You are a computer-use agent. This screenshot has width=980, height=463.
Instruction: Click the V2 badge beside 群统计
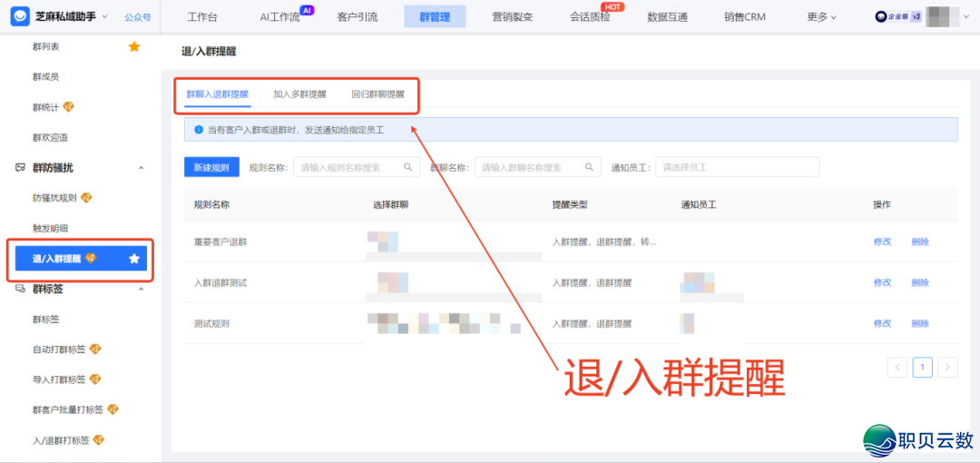[69, 107]
